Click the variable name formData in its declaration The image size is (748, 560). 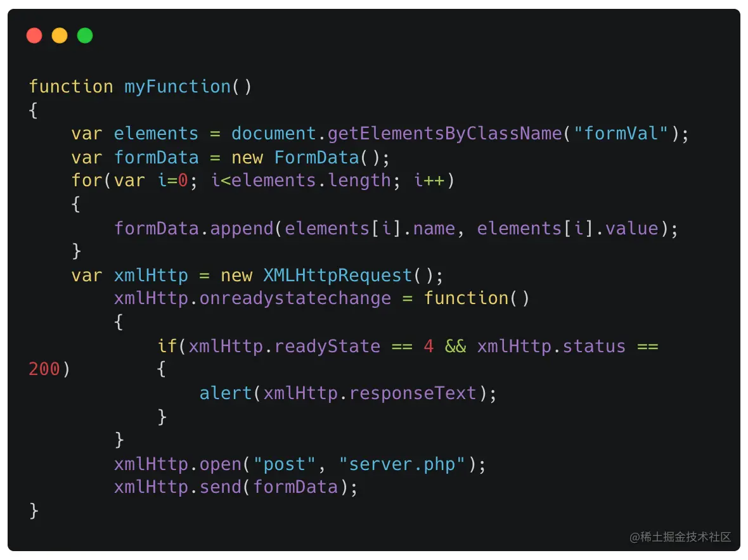(156, 158)
